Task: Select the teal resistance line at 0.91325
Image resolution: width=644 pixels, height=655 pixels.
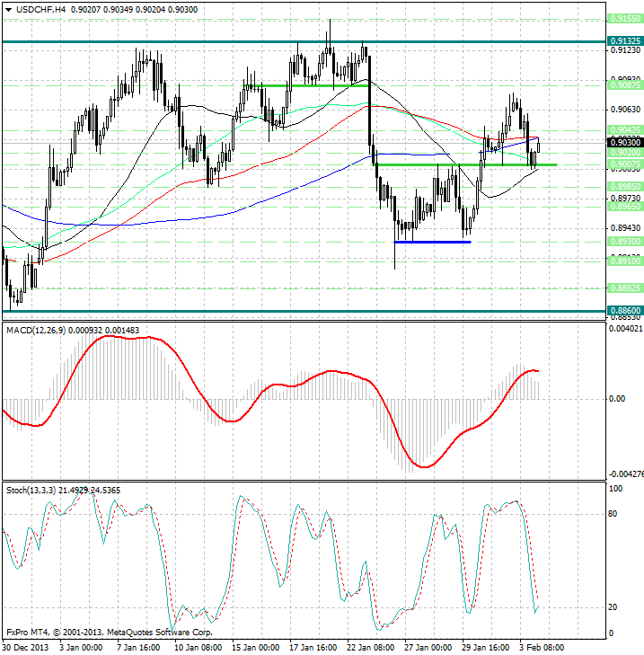Action: pyautogui.click(x=304, y=41)
